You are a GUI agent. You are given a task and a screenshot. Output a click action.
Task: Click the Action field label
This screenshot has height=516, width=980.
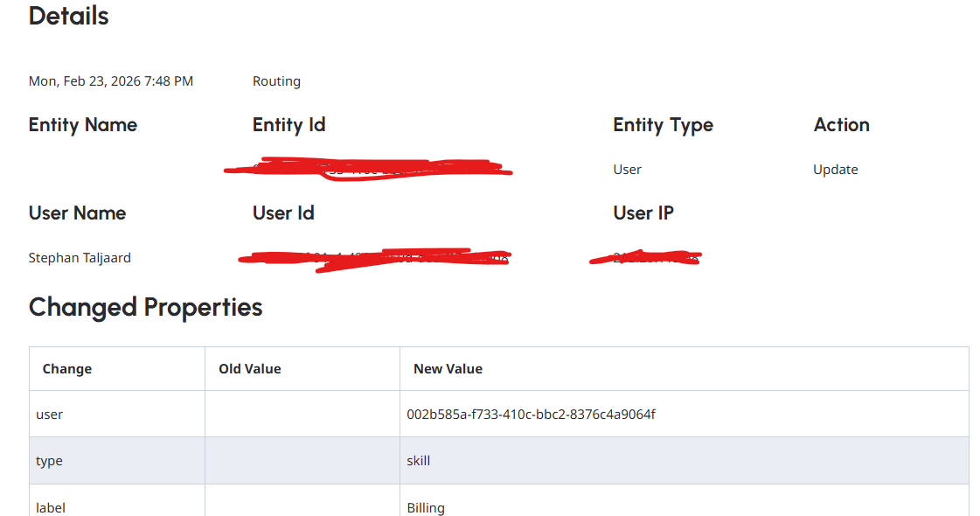point(841,125)
